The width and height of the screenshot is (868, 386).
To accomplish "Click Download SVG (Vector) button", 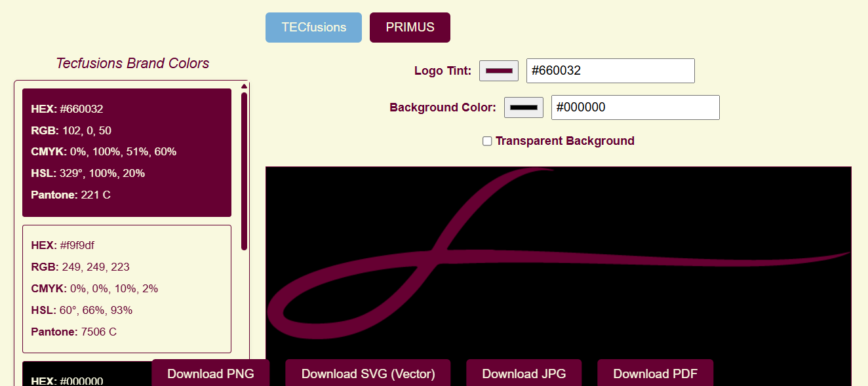I will coord(368,374).
